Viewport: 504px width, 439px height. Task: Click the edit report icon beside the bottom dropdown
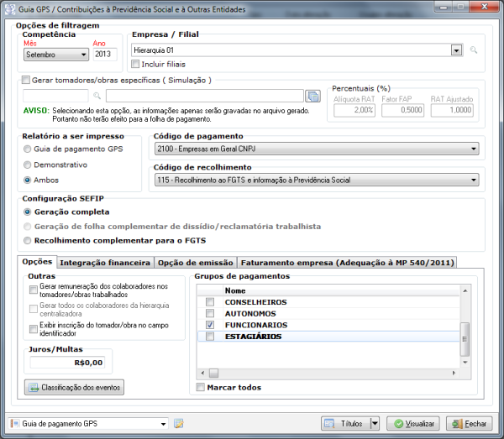[x=179, y=423]
